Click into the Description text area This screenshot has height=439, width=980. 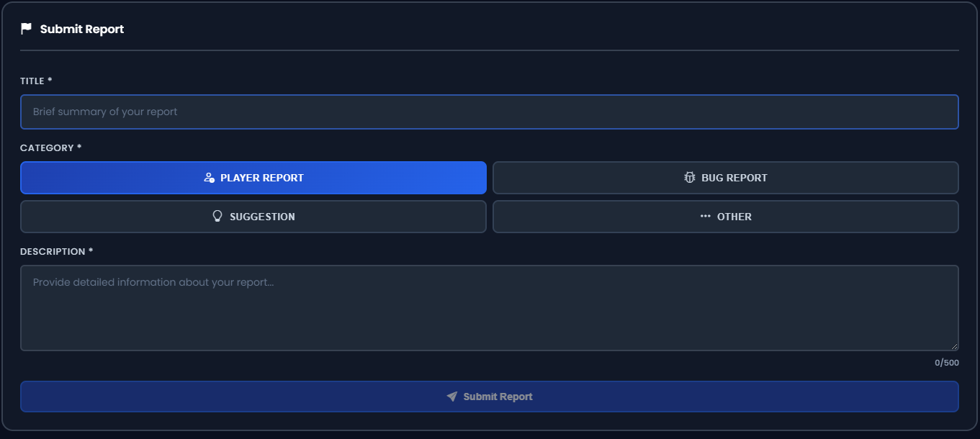489,308
